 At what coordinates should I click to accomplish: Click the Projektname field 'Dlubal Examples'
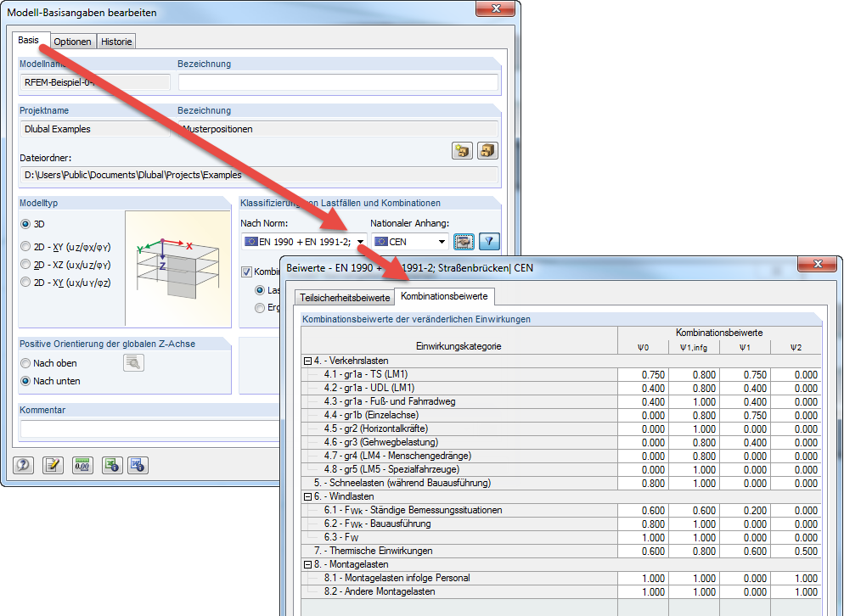pyautogui.click(x=95, y=129)
